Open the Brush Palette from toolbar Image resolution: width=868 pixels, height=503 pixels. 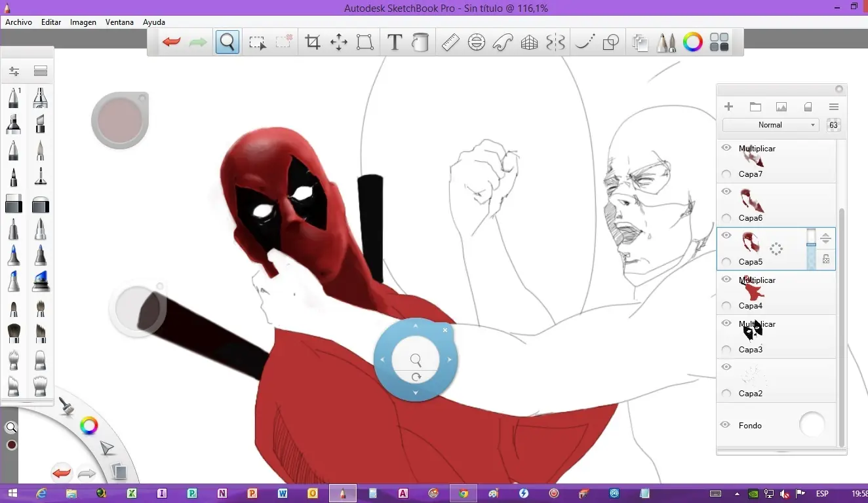(x=666, y=43)
